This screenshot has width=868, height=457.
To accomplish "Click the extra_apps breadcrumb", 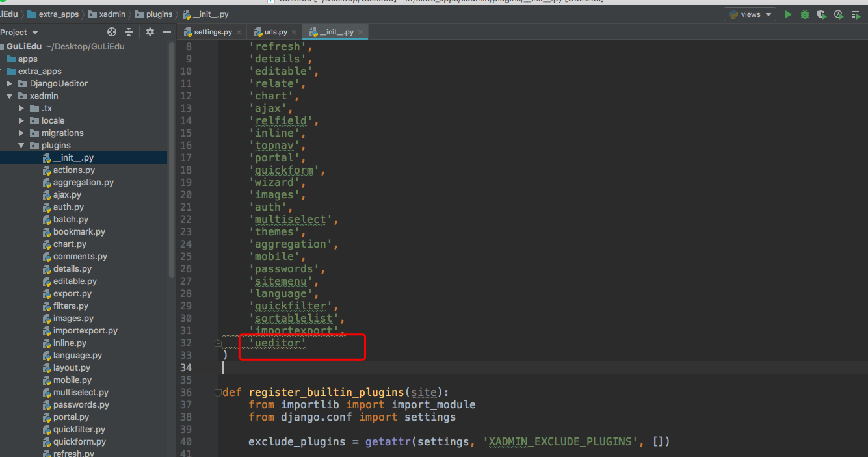I will point(53,14).
